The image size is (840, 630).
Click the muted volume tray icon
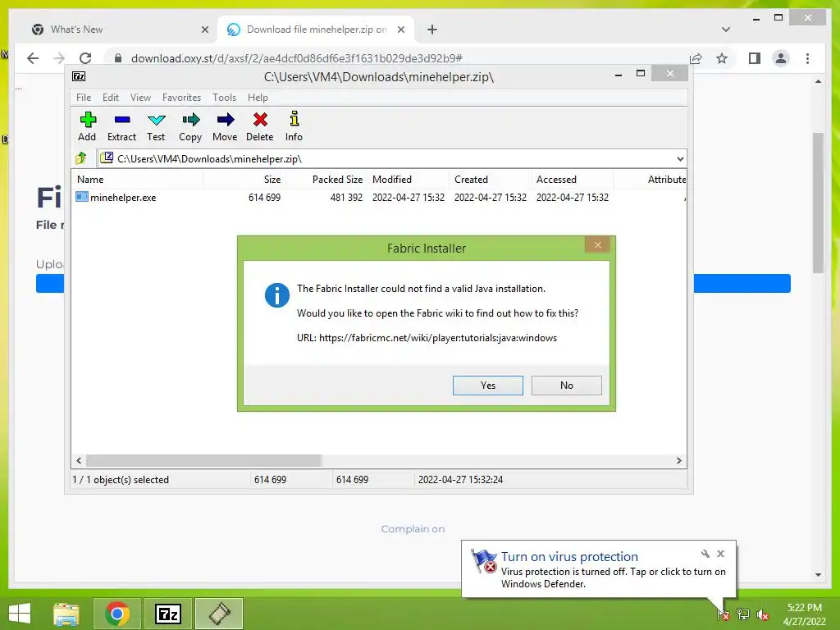pos(763,614)
